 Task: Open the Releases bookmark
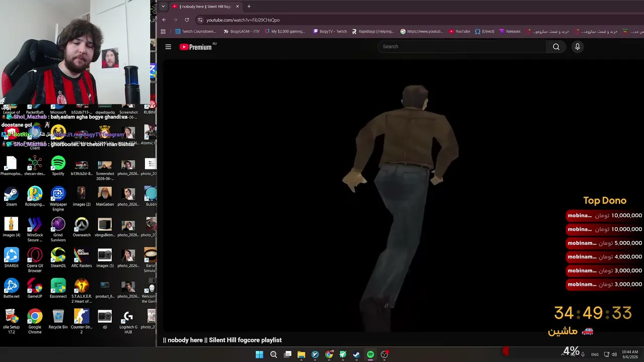[x=510, y=31]
